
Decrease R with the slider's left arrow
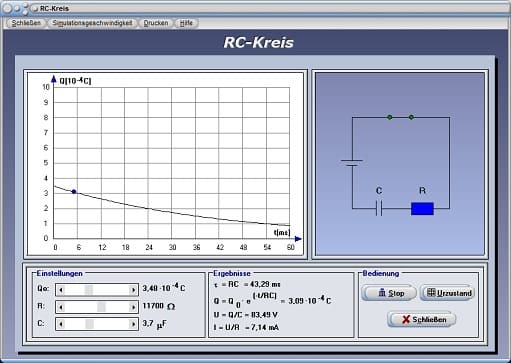point(61,307)
